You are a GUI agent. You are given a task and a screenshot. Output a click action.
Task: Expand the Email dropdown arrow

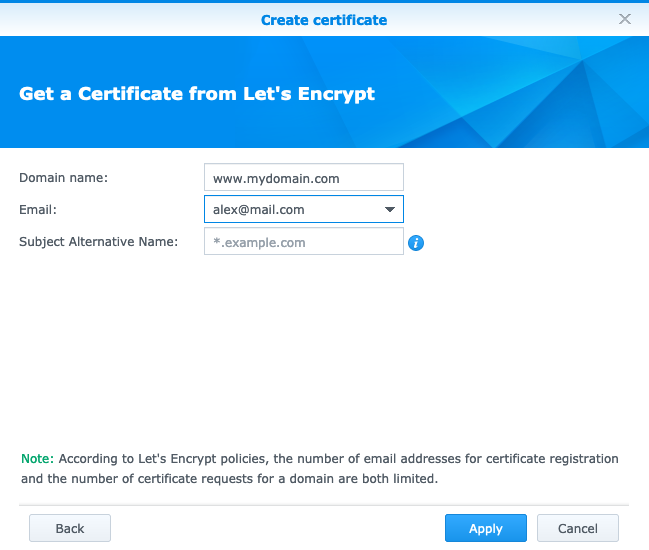pos(389,209)
